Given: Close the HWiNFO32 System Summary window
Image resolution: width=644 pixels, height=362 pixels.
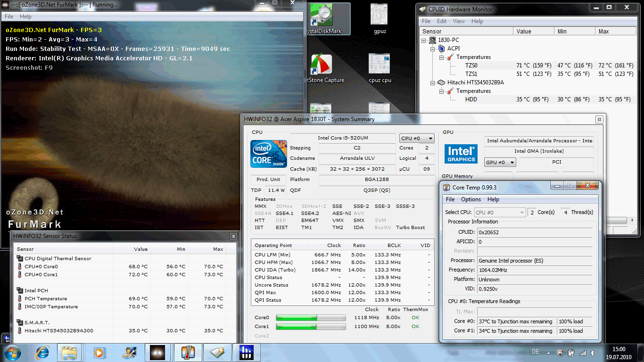Looking at the screenshot, I should click(x=599, y=120).
